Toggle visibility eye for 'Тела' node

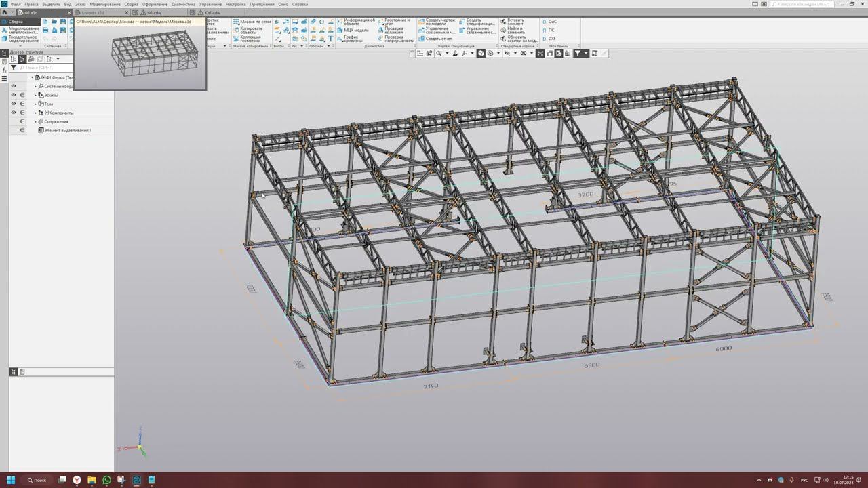(13, 104)
